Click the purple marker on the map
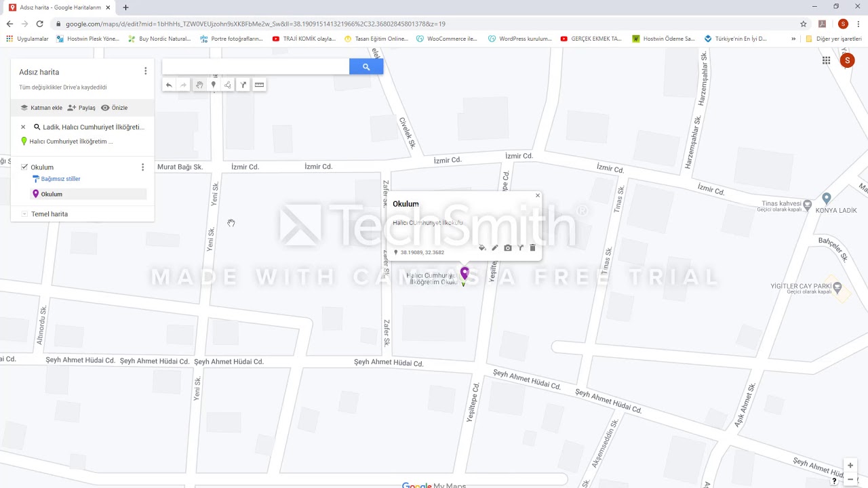This screenshot has width=868, height=488. pyautogui.click(x=465, y=273)
